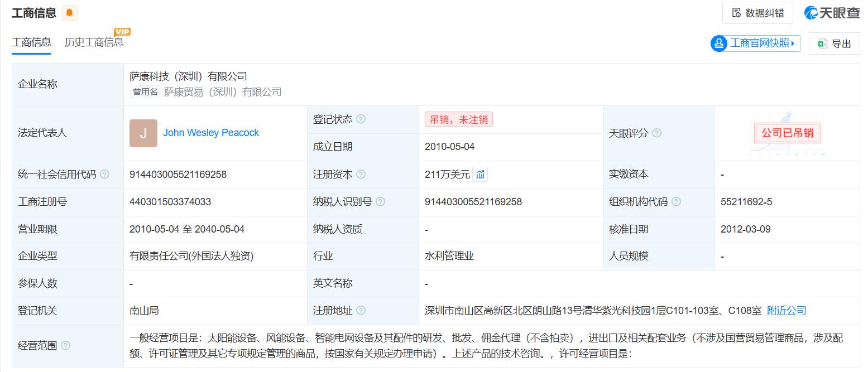This screenshot has width=868, height=372.
Task: Click the 天眼查 logo in the top corner
Action: 832,12
